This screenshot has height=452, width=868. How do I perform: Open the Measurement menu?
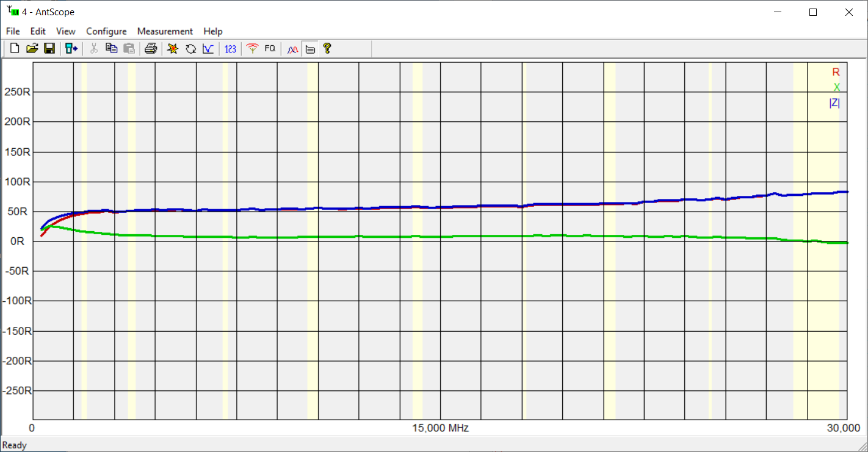(x=165, y=31)
